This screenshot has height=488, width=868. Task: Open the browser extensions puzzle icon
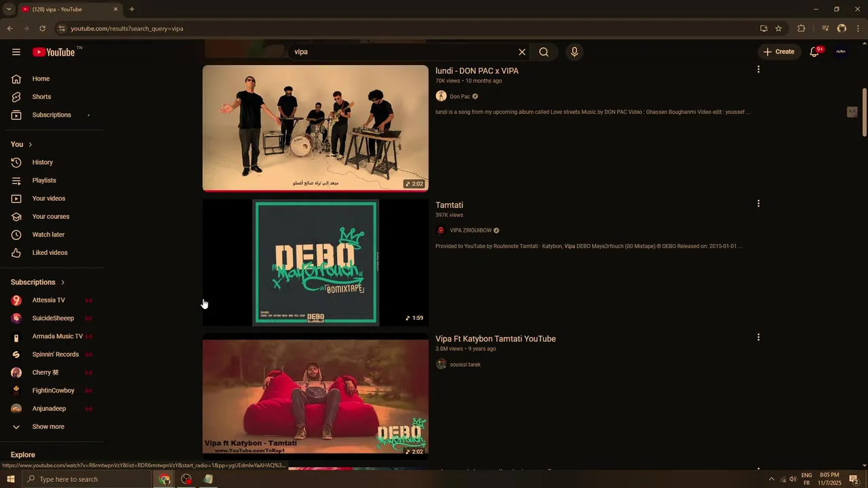tap(801, 28)
